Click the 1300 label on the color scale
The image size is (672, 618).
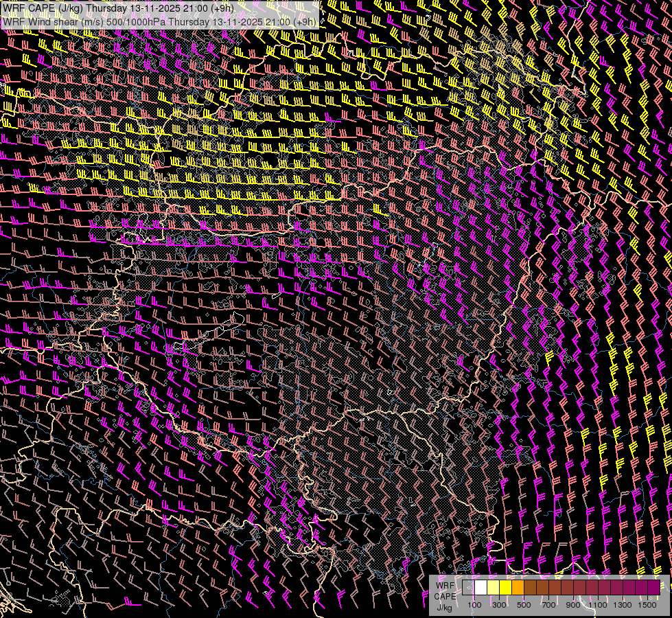[x=623, y=605]
